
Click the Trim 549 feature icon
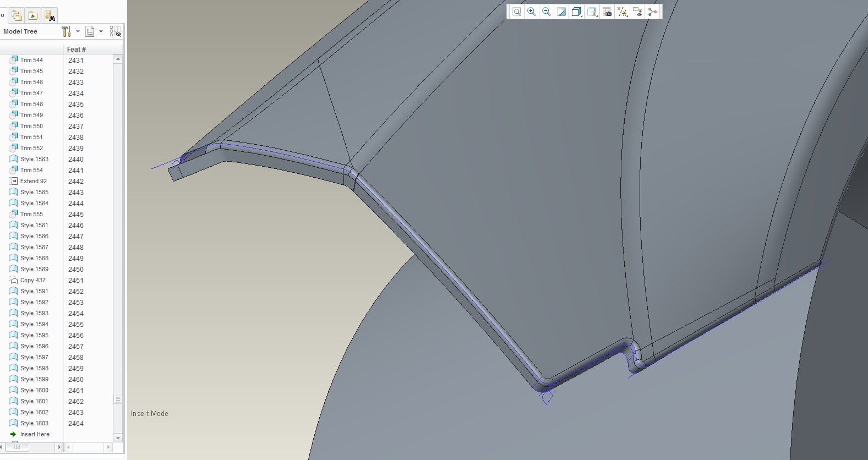[14, 115]
